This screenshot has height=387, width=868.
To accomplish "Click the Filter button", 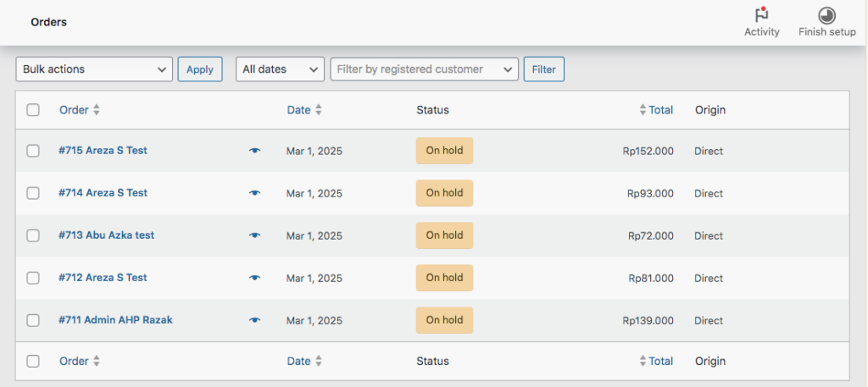I will point(543,69).
